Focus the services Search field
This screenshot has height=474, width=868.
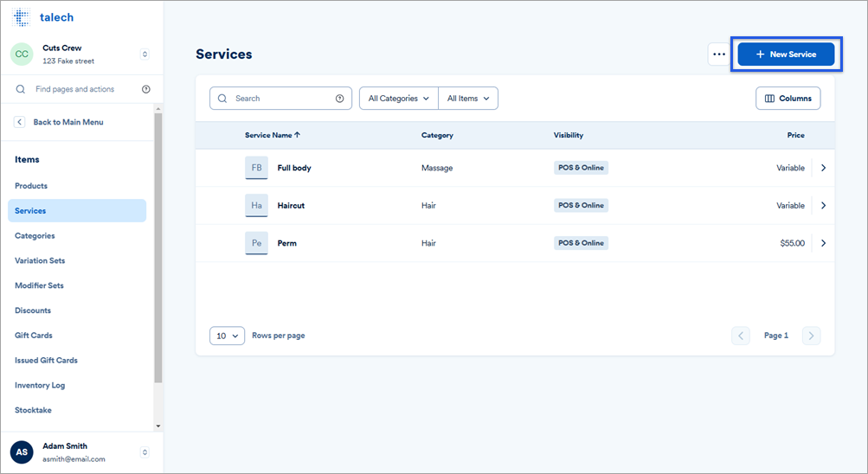coord(280,99)
